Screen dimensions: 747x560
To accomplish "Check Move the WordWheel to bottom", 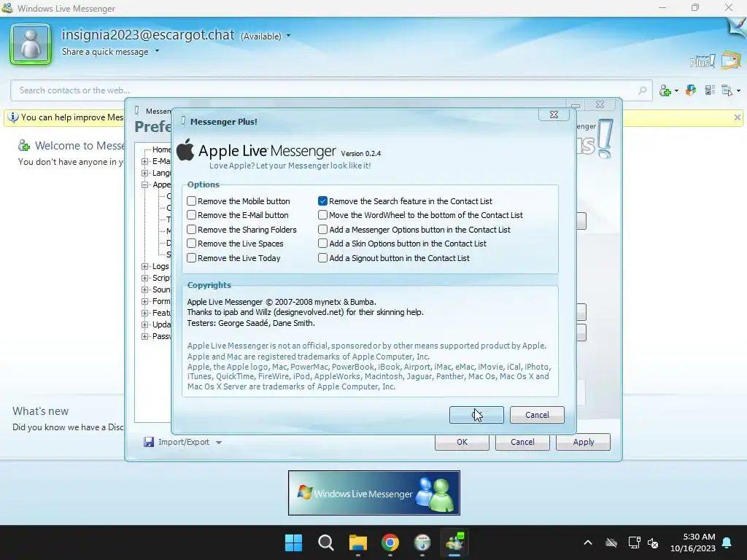I will 323,215.
